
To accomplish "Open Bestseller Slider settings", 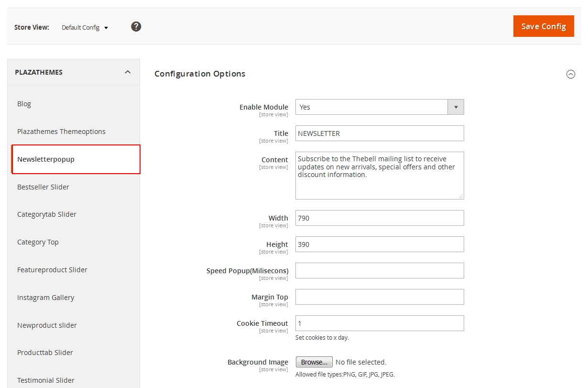I will 43,187.
